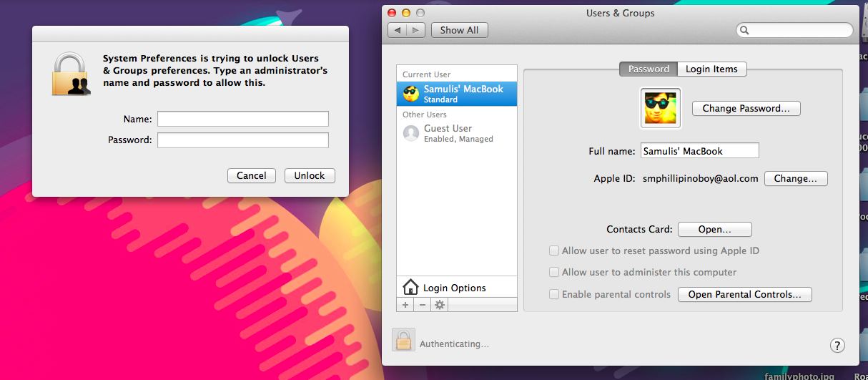Click Open Parental Controls button

click(745, 295)
